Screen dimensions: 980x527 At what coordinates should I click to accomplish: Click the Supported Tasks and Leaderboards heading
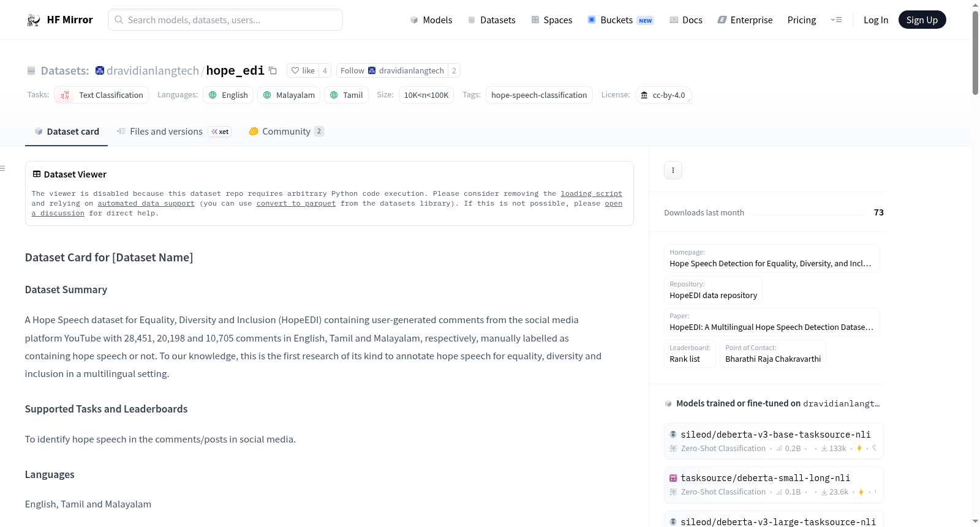coord(106,409)
